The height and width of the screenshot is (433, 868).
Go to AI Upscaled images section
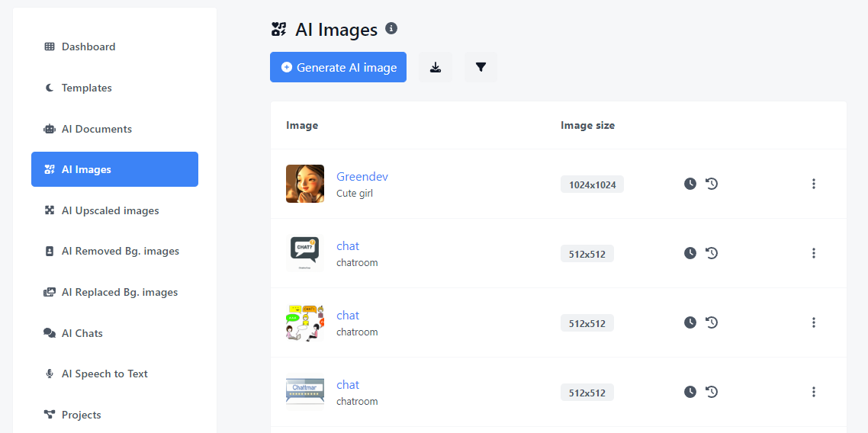click(x=110, y=210)
